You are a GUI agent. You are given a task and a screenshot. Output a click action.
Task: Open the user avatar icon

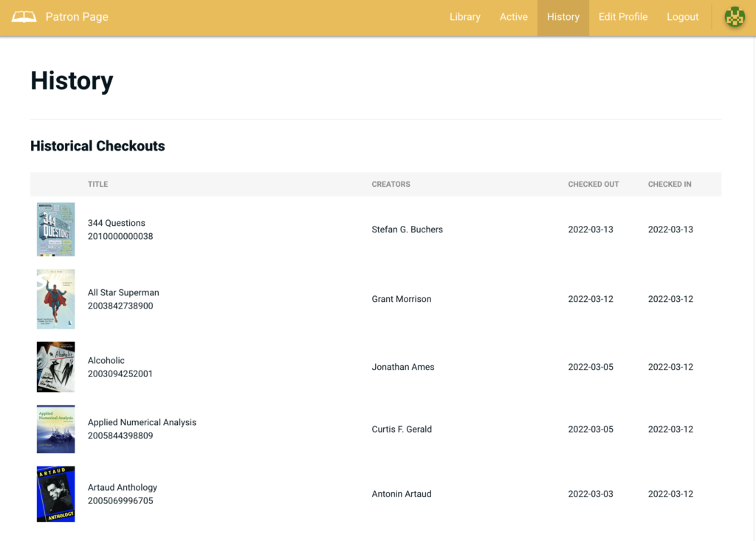tap(734, 17)
